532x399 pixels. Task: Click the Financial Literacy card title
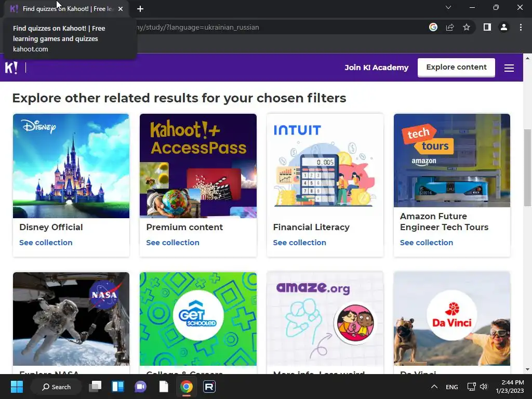(311, 227)
